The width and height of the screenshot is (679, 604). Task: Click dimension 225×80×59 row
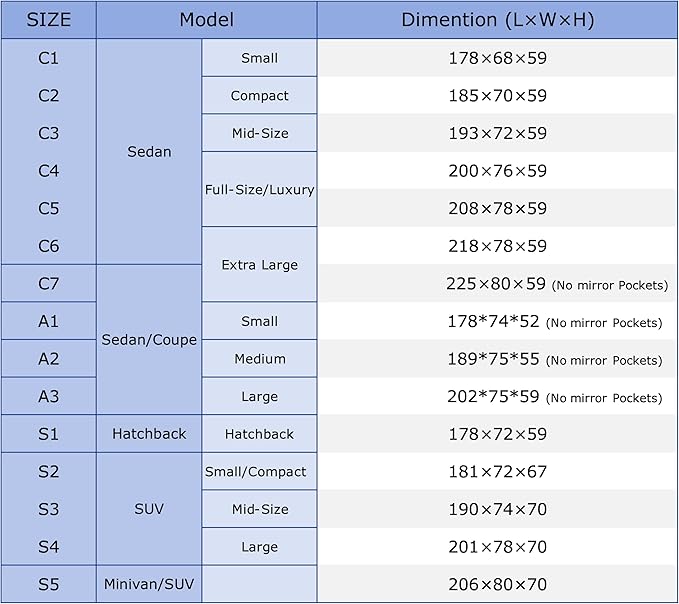click(x=498, y=284)
